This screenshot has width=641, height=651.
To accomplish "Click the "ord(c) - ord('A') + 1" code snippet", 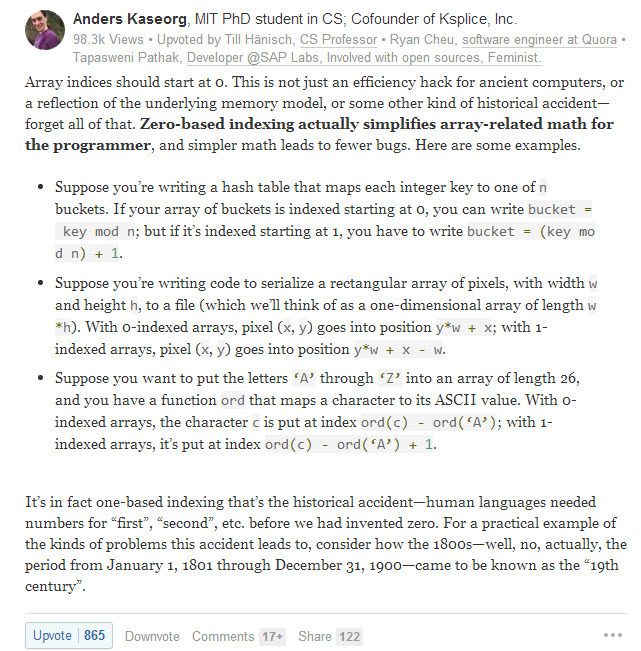I will tap(350, 444).
